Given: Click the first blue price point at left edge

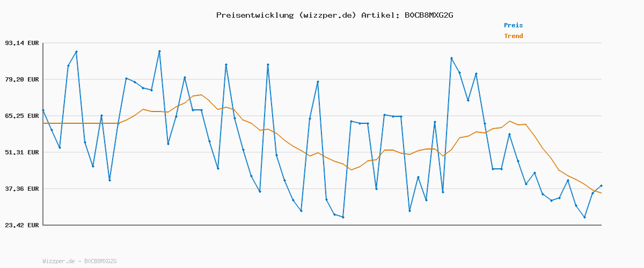Looking at the screenshot, I should 43,110.
